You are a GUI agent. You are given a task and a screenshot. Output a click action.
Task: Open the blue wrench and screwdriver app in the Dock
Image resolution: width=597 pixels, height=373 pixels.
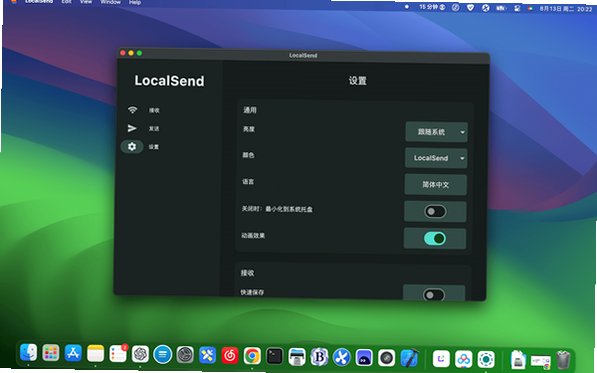(x=208, y=355)
